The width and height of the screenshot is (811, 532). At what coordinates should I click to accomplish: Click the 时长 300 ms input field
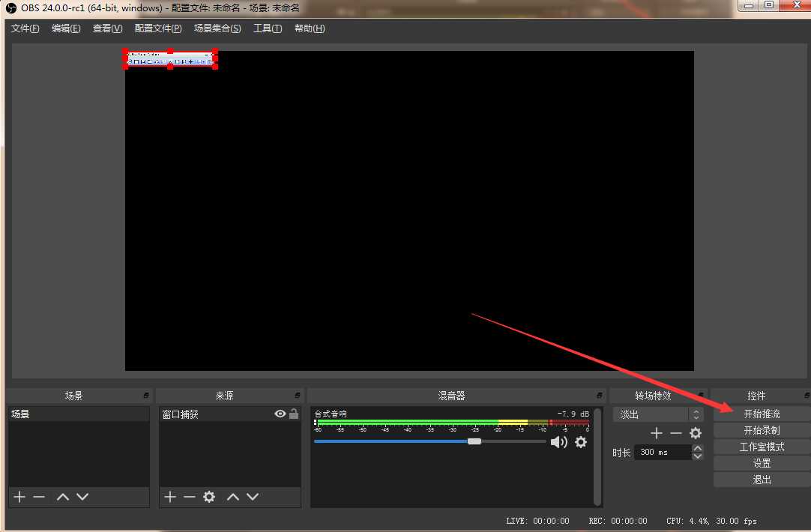(663, 452)
